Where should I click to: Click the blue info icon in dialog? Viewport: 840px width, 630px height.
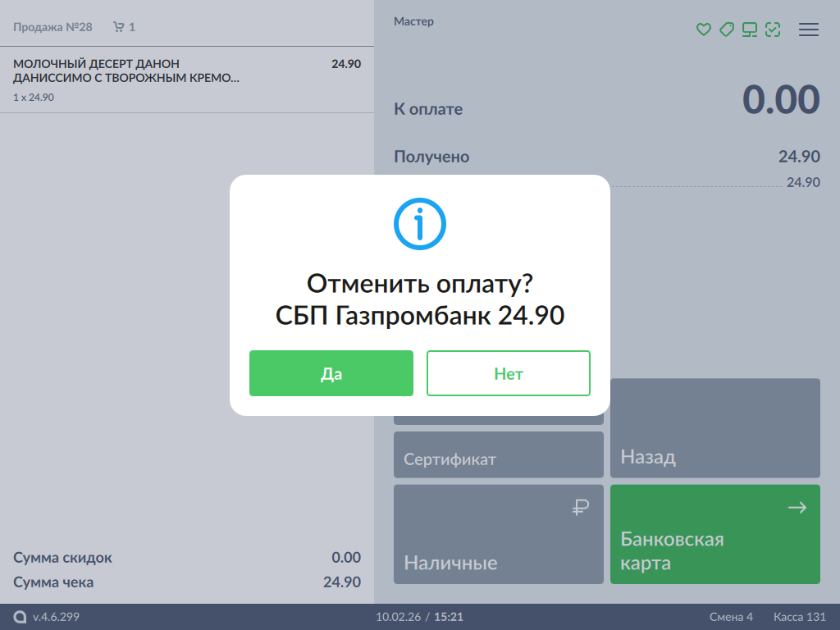(420, 222)
